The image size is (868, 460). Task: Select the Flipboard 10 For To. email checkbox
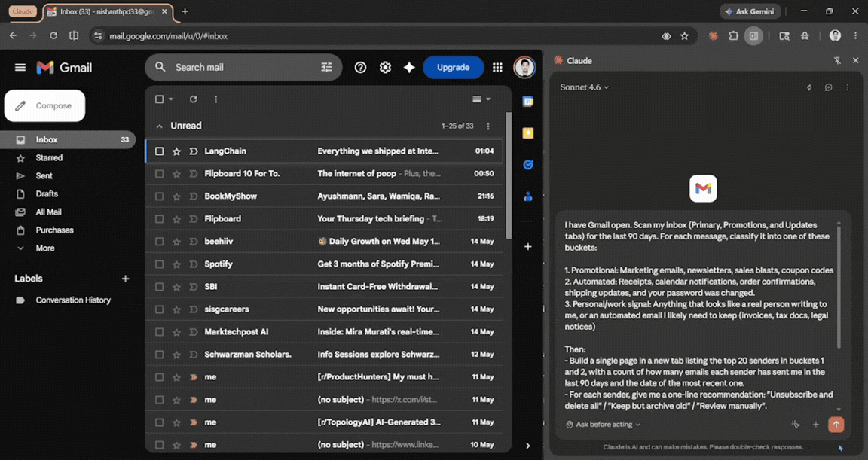[160, 174]
